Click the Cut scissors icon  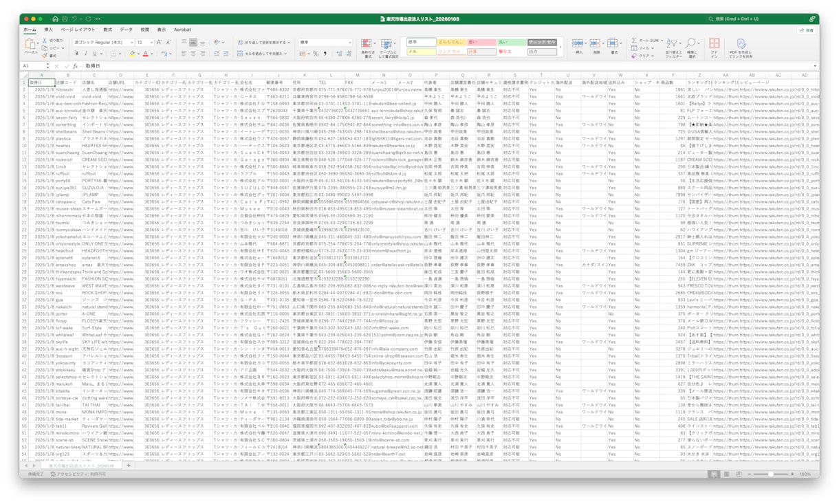pyautogui.click(x=45, y=41)
